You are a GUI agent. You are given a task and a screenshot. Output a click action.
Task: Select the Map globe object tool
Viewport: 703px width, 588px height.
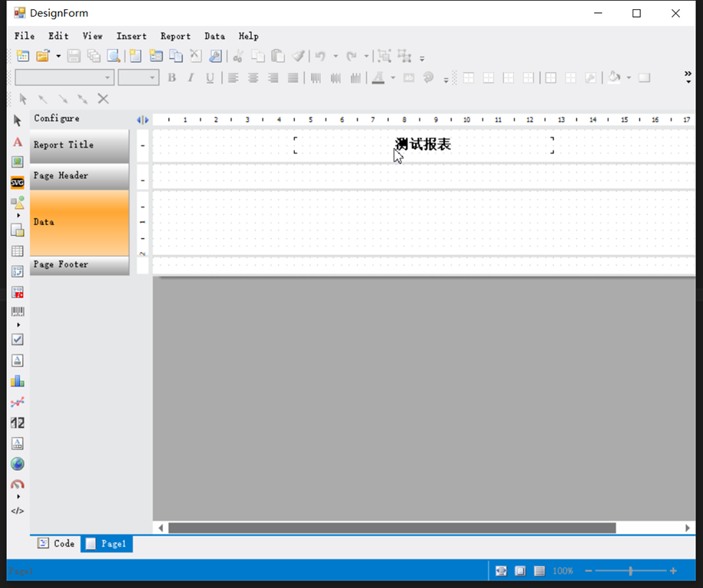[x=18, y=464]
